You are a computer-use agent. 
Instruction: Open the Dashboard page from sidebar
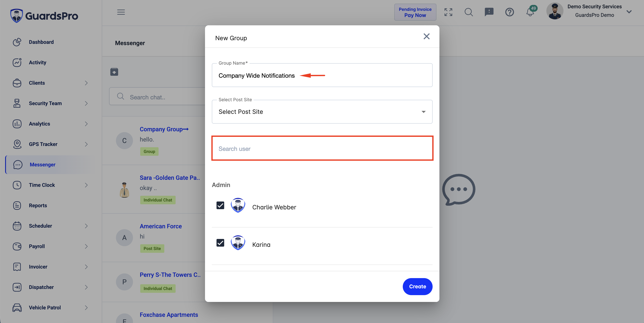tap(41, 42)
